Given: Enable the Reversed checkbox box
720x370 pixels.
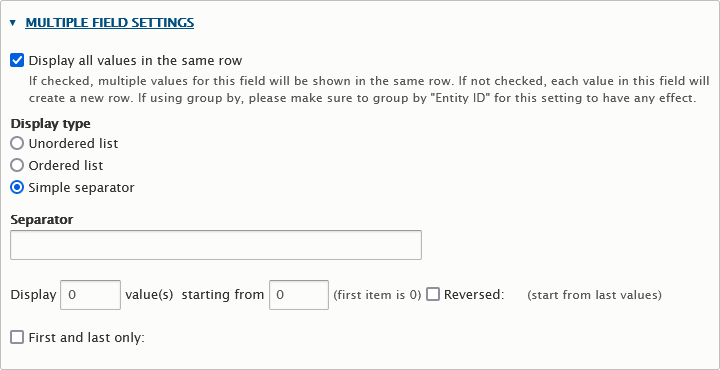Looking at the screenshot, I should (x=433, y=294).
